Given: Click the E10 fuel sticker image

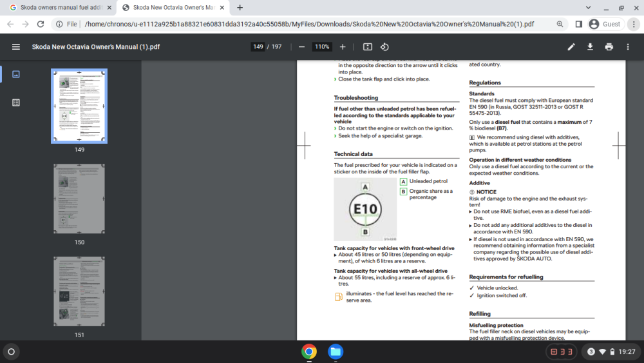Looking at the screenshot, I should tap(365, 210).
